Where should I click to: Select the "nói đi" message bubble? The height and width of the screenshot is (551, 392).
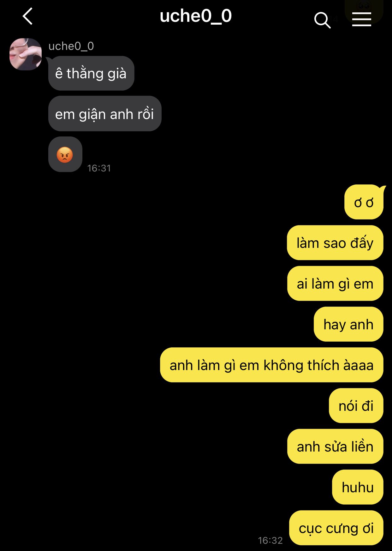(356, 406)
